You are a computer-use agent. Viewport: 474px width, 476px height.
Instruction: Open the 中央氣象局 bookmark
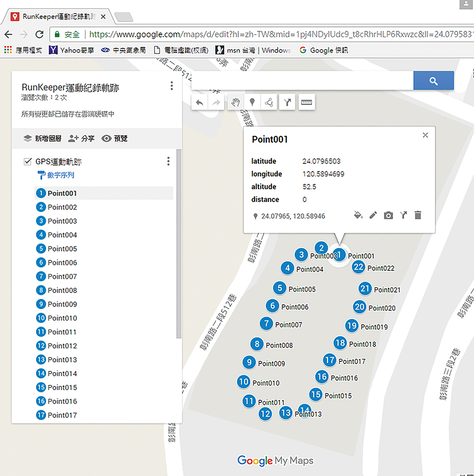[124, 50]
